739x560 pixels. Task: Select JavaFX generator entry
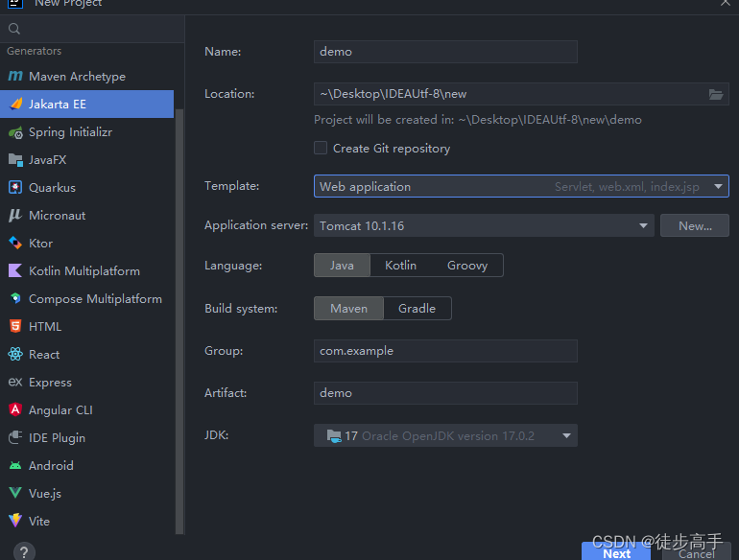click(x=87, y=160)
